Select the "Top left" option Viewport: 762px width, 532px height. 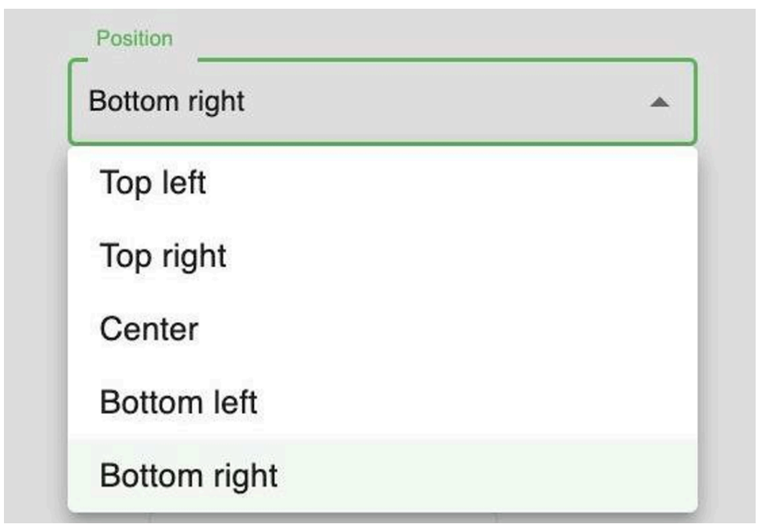152,183
